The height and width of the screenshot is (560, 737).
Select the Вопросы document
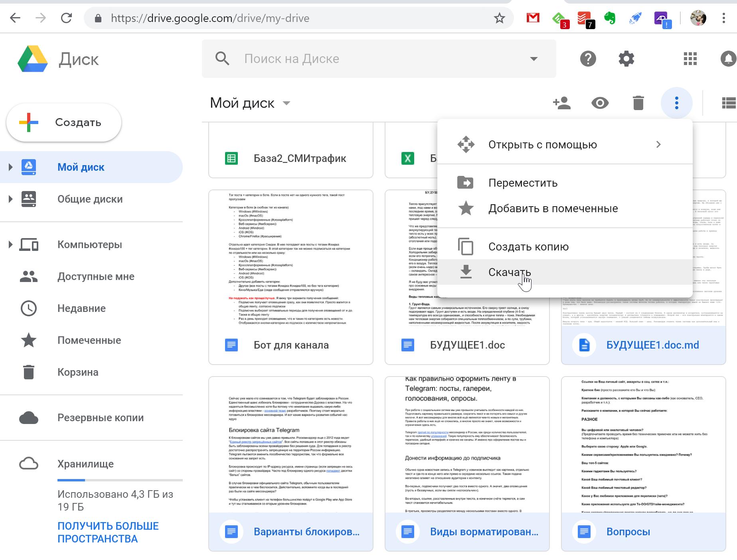point(644,464)
